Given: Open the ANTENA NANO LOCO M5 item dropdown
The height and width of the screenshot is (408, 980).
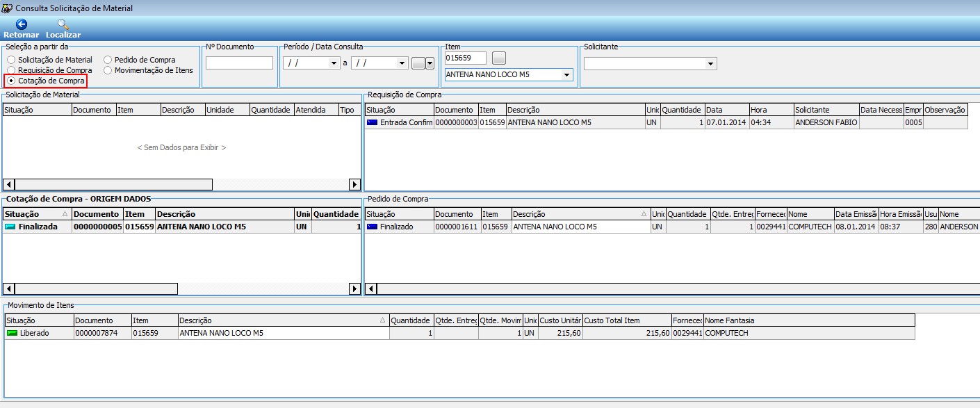Looking at the screenshot, I should [566, 74].
